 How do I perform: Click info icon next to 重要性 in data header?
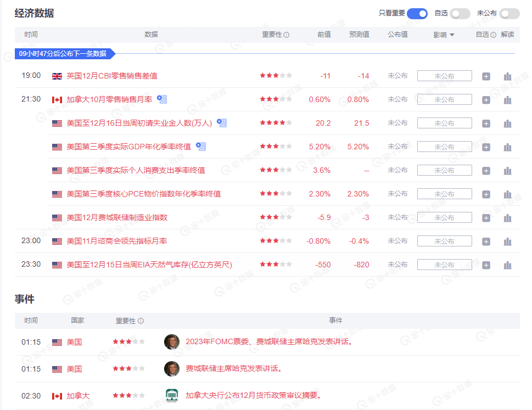point(287,35)
